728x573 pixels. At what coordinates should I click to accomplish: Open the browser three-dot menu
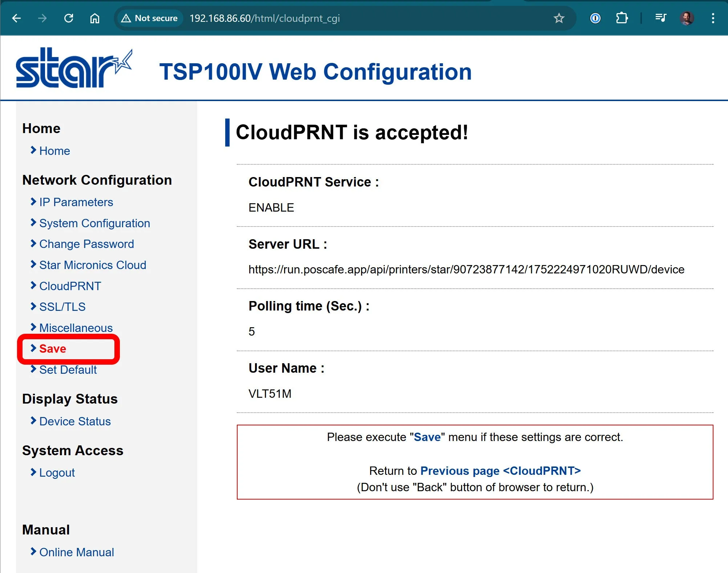pyautogui.click(x=713, y=18)
